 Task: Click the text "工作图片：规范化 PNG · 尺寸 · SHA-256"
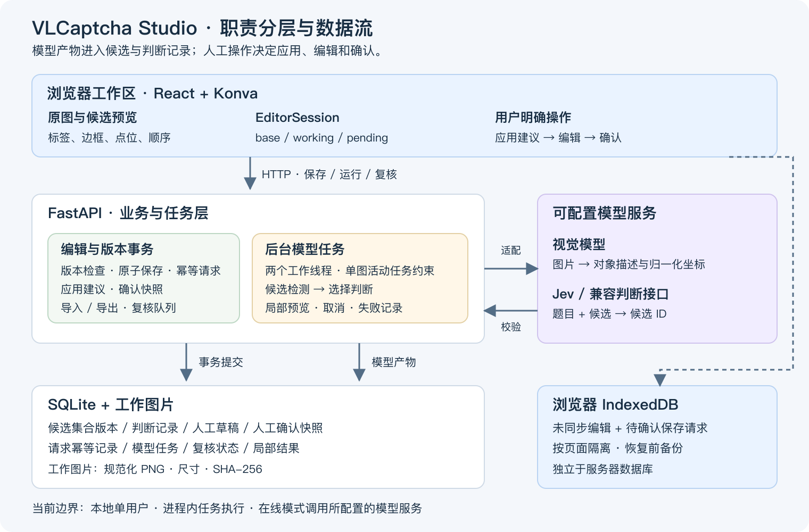(155, 469)
